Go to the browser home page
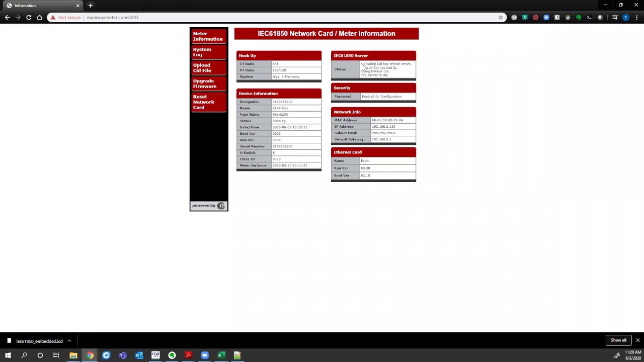 click(x=39, y=18)
